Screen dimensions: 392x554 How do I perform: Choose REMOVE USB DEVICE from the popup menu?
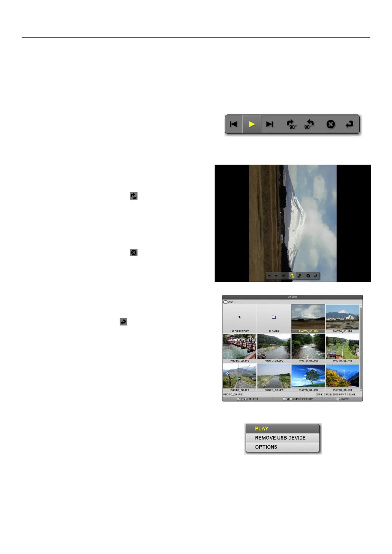(283, 438)
